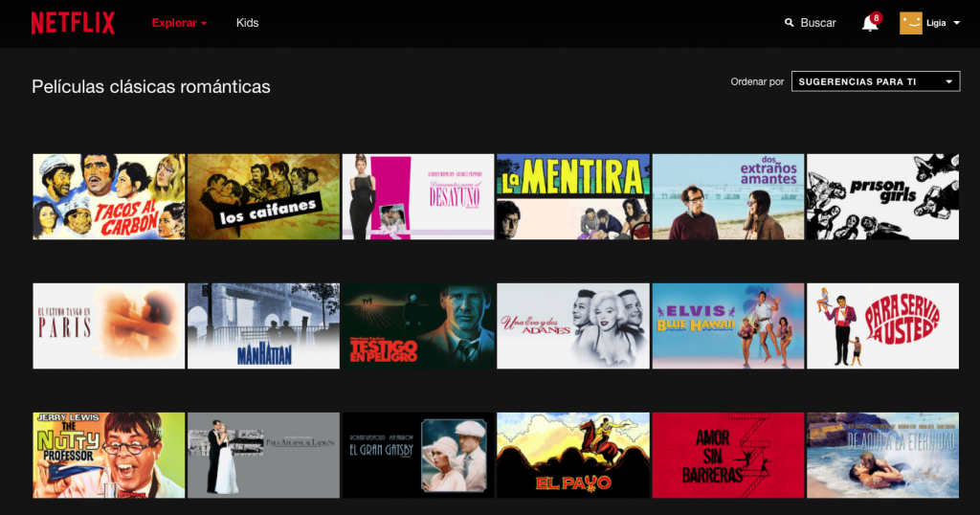Click the Películas clásicas románticas heading

click(151, 87)
